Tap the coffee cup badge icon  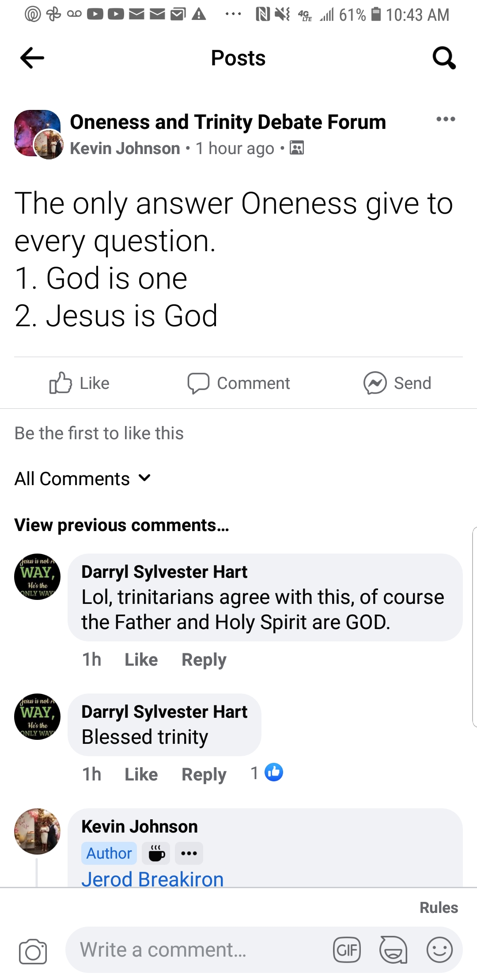click(x=156, y=853)
